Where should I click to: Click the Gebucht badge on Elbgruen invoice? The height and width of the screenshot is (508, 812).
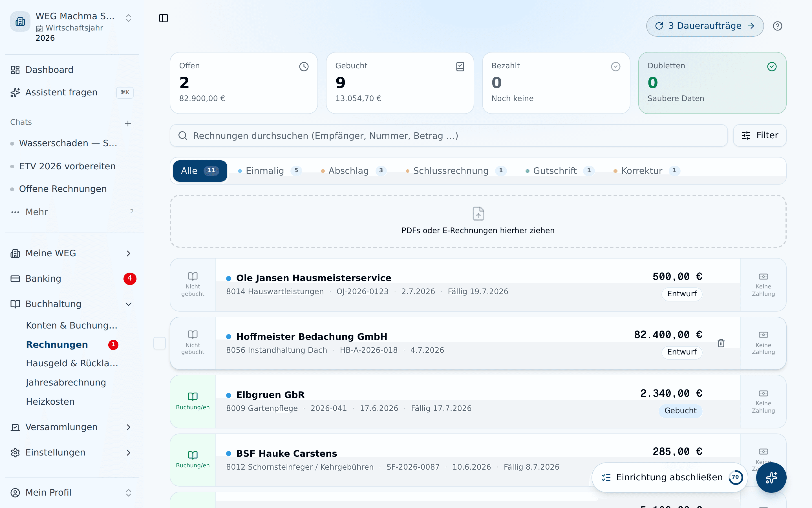coord(680,411)
